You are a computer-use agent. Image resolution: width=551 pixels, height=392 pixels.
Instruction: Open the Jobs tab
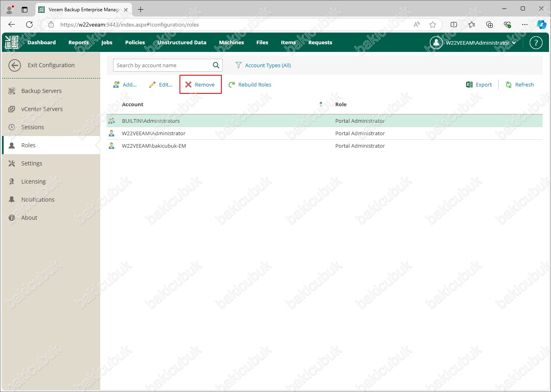pyautogui.click(x=107, y=42)
